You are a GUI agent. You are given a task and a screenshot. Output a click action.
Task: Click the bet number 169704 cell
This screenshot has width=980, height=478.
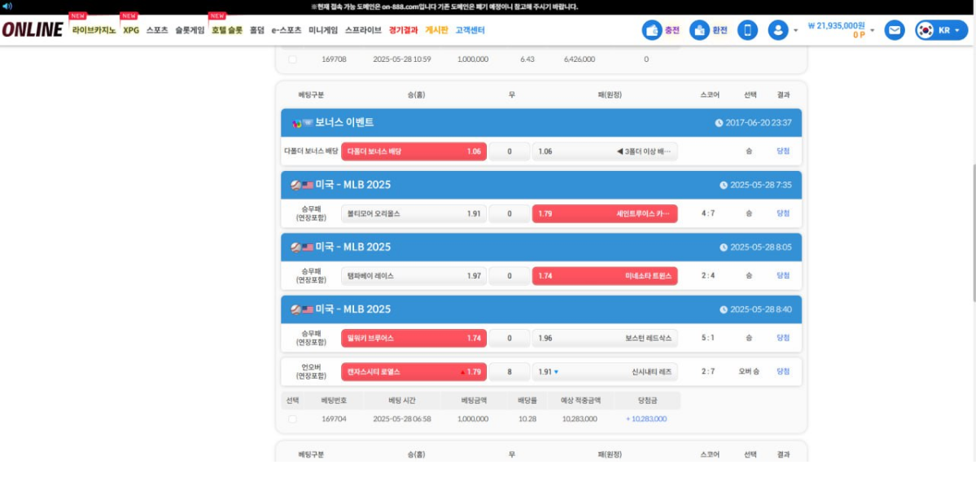[x=334, y=419]
